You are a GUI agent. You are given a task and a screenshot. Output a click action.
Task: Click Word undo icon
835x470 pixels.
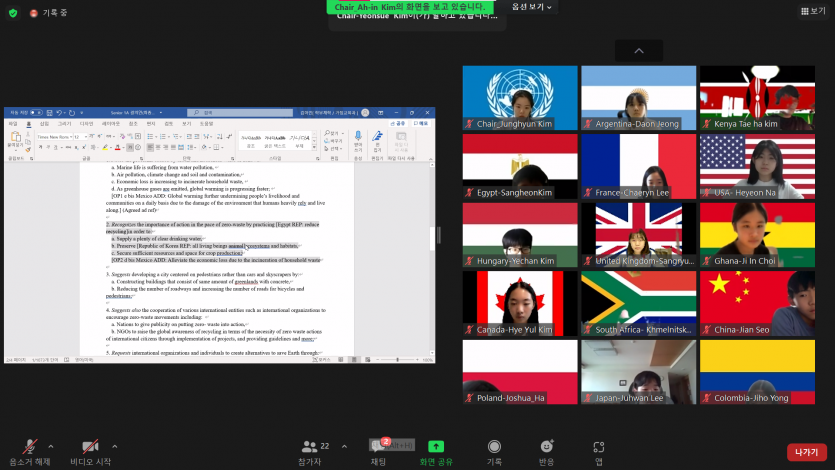tap(59, 112)
